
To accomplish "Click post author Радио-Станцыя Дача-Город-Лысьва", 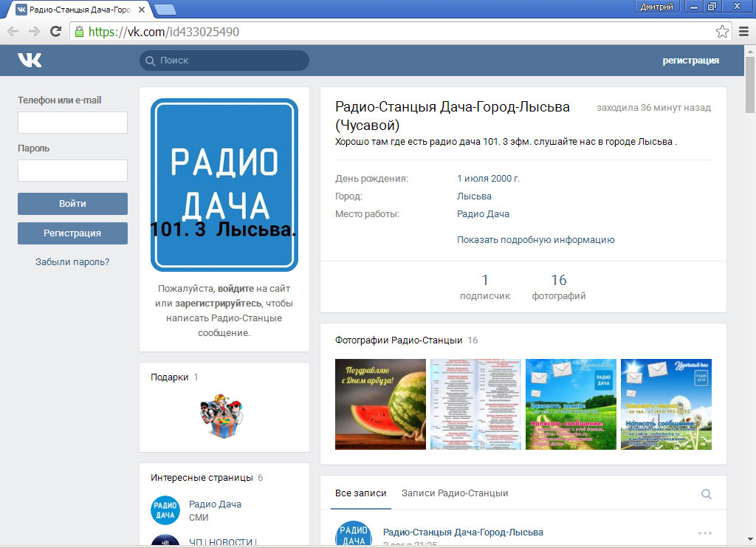I will click(463, 532).
